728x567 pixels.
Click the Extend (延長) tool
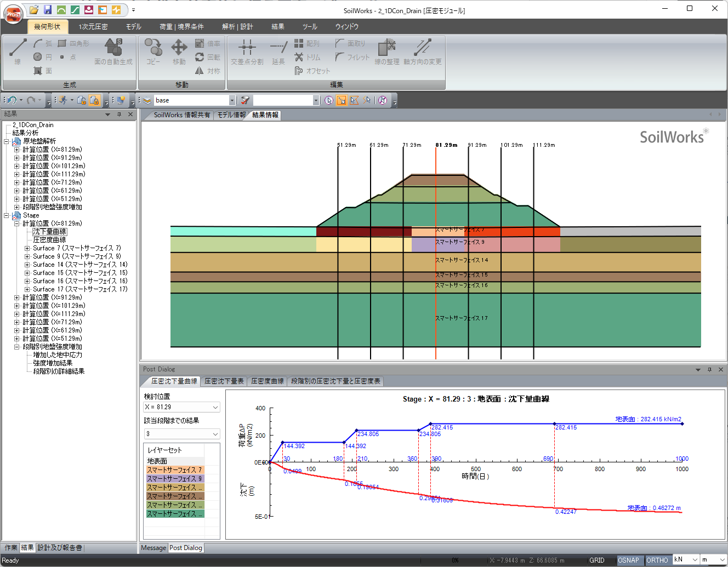click(278, 51)
